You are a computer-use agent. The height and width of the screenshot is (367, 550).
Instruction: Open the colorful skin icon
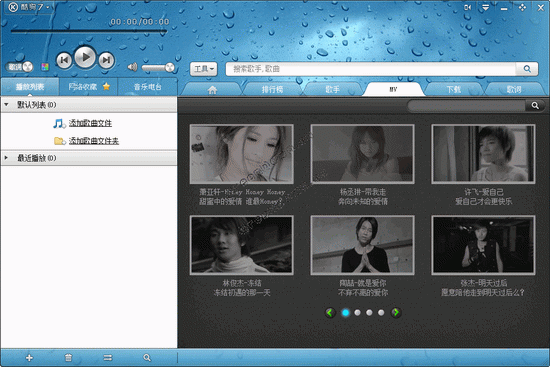(x=45, y=67)
